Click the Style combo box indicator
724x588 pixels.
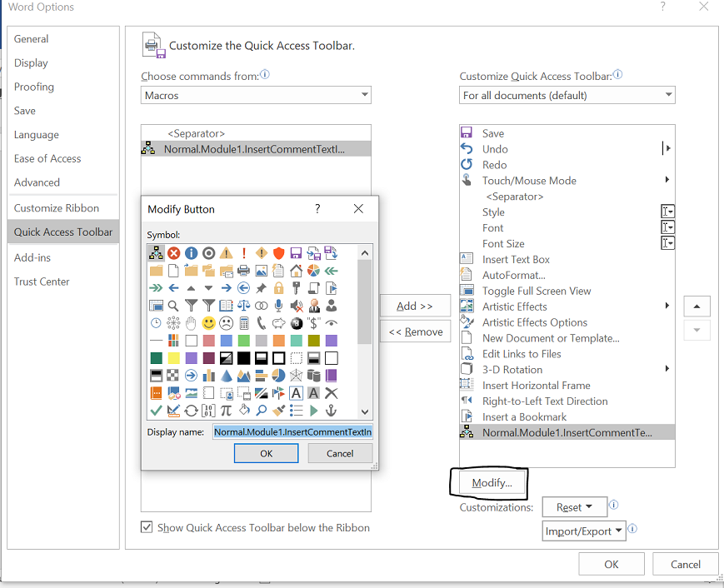click(x=667, y=212)
